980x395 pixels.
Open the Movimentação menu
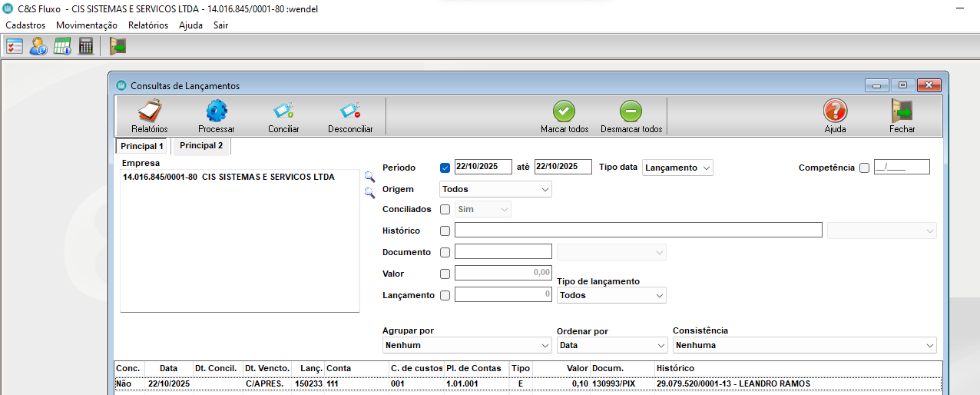tap(87, 25)
